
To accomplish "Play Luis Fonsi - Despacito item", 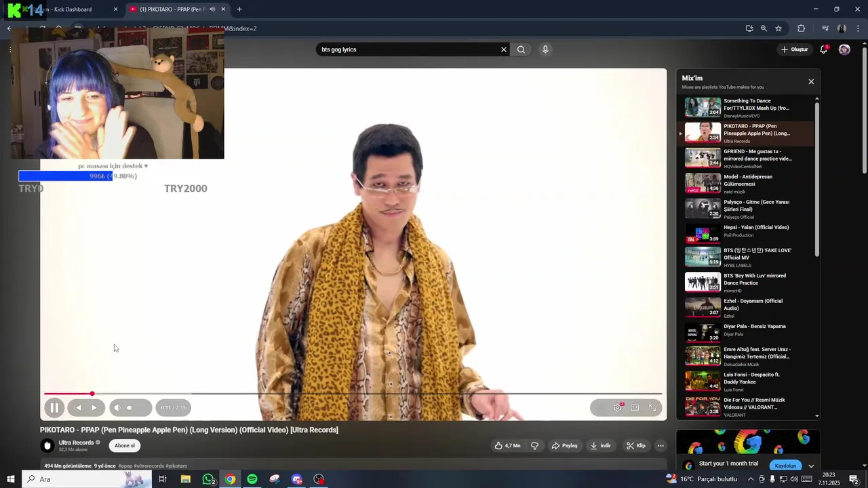I will click(x=746, y=382).
